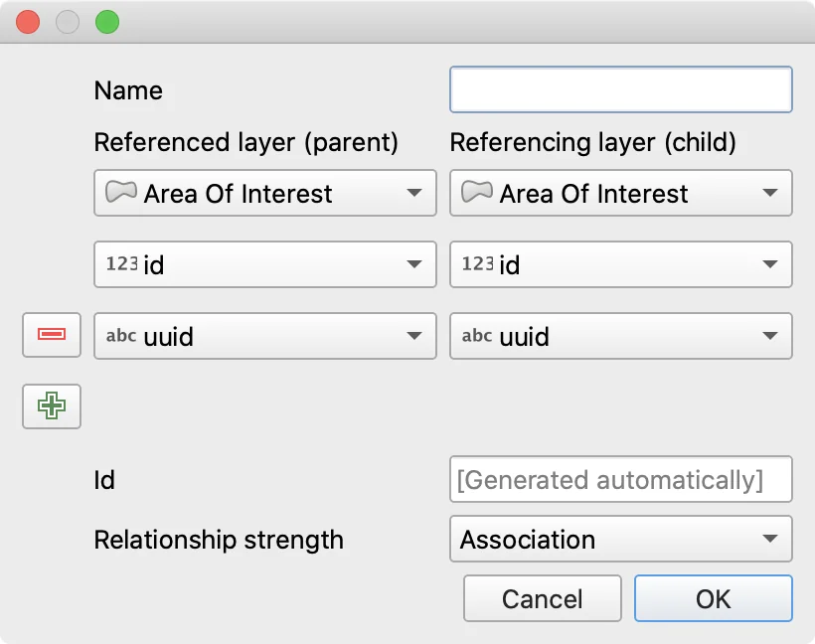Click the abc text icon in child uuid field
Image resolution: width=815 pixels, height=644 pixels.
pos(477,336)
